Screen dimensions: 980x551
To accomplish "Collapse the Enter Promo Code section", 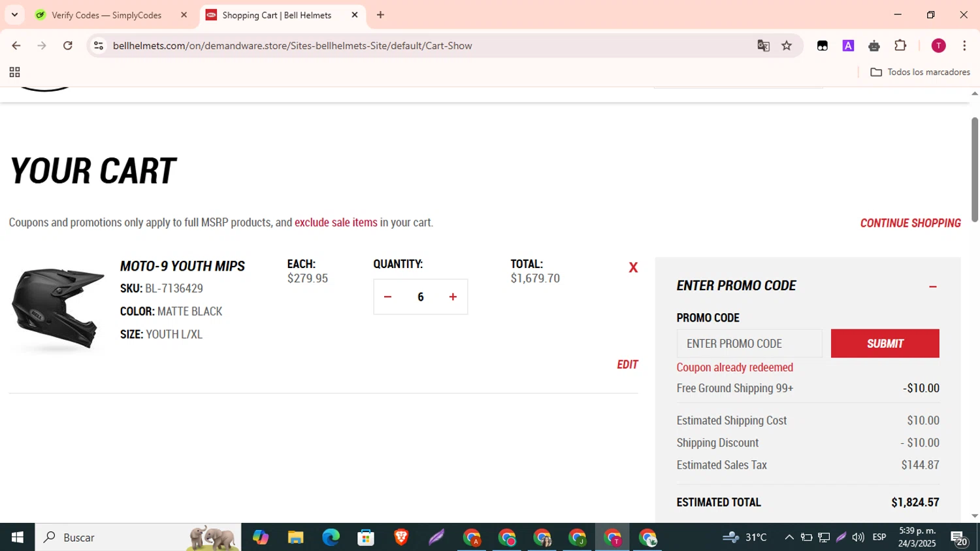I will (932, 286).
